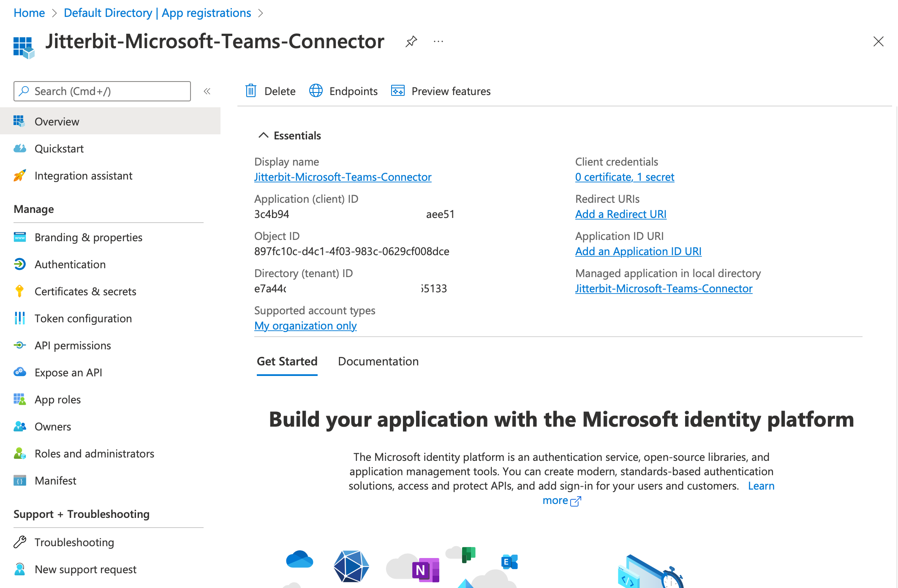898x588 pixels.
Task: Click the 0 certificate, 1 secret link
Action: pos(625,176)
